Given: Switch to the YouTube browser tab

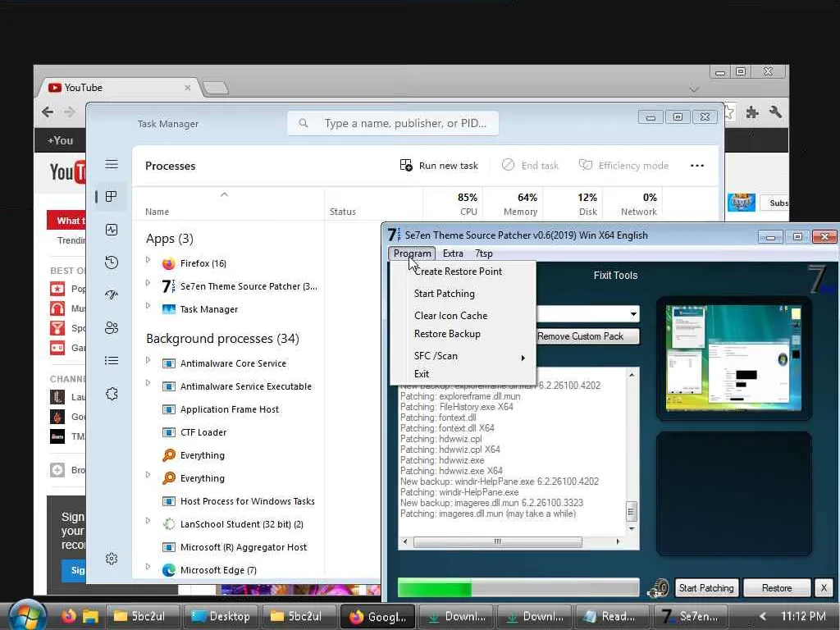Looking at the screenshot, I should [x=120, y=87].
